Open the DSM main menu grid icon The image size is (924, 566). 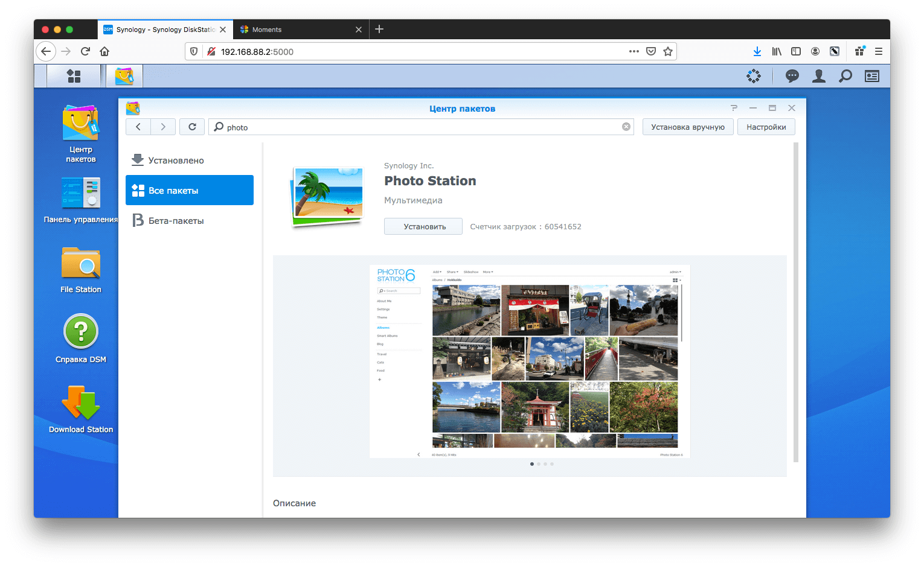pos(74,76)
